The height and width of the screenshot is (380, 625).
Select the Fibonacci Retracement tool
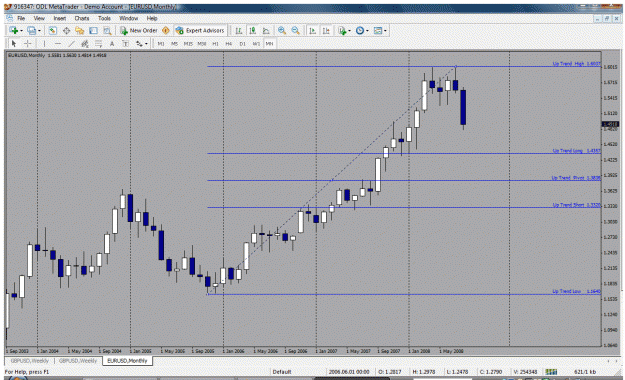[98, 43]
